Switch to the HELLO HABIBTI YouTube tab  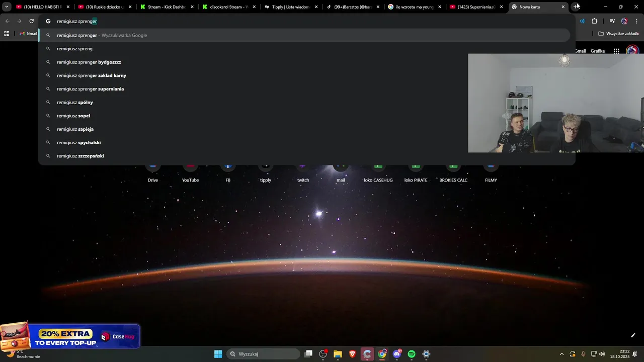[43, 7]
